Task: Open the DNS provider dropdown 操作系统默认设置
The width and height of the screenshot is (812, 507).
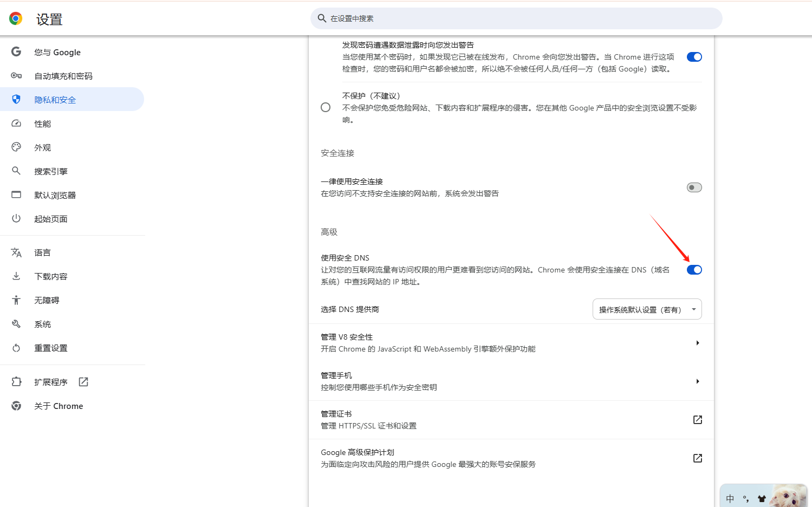Action: 647,309
